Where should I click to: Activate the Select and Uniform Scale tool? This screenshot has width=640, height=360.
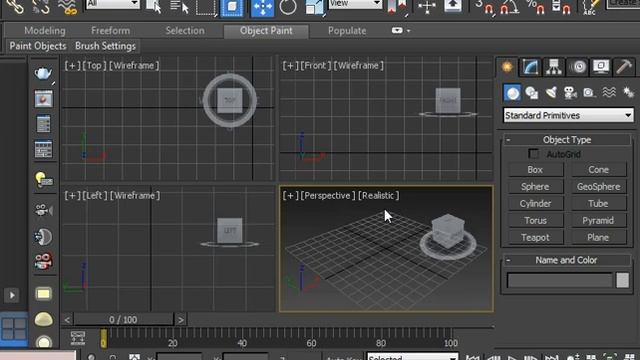coord(314,7)
